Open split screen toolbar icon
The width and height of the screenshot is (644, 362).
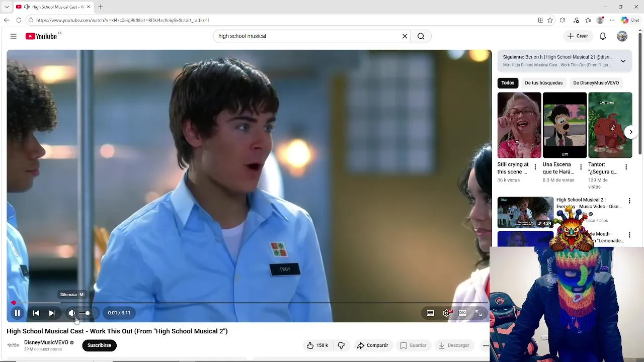(x=540, y=20)
